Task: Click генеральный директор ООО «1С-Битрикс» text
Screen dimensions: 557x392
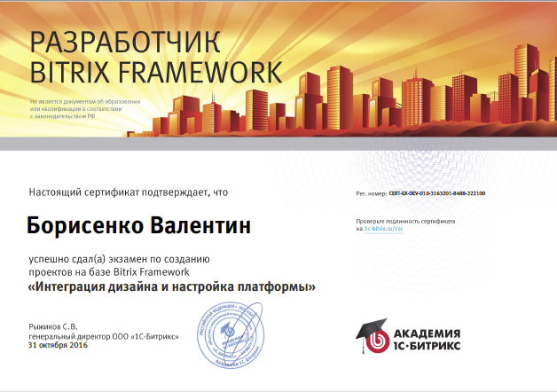Action: [x=104, y=336]
